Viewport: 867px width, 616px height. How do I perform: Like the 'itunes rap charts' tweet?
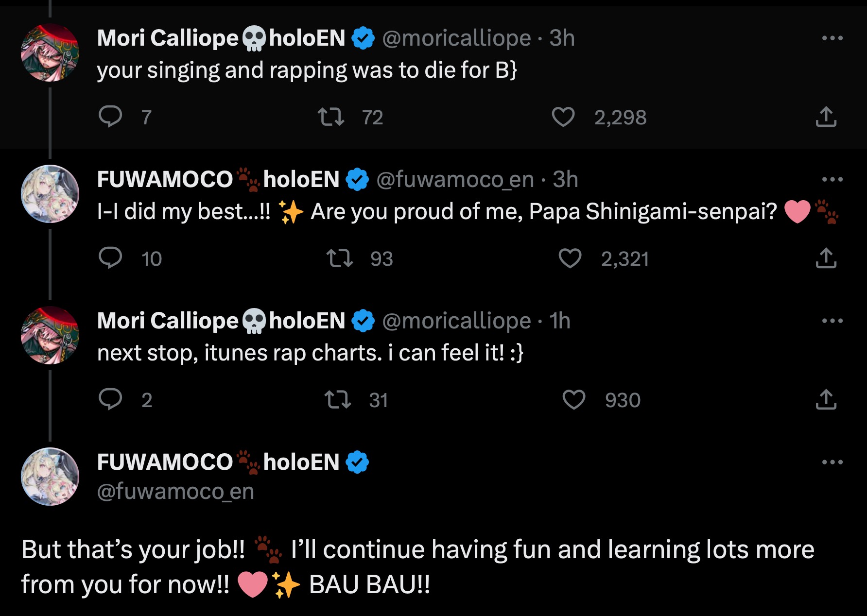tap(574, 399)
